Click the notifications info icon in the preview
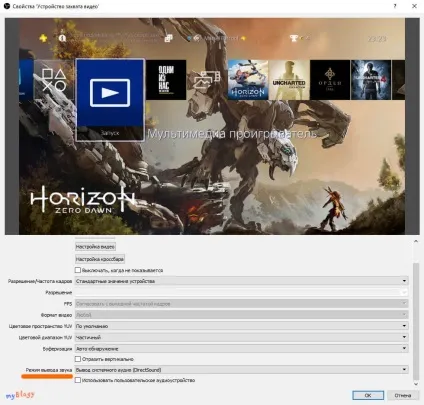Viewport: 424px width, 405px height. (62, 38)
